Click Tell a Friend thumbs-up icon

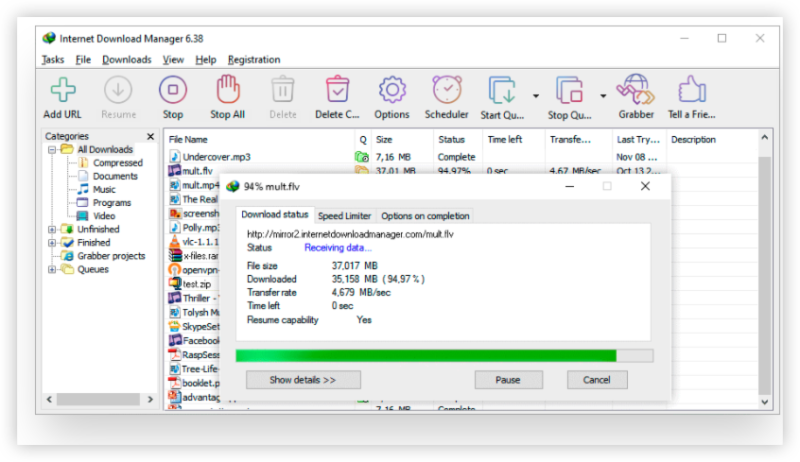(692, 90)
